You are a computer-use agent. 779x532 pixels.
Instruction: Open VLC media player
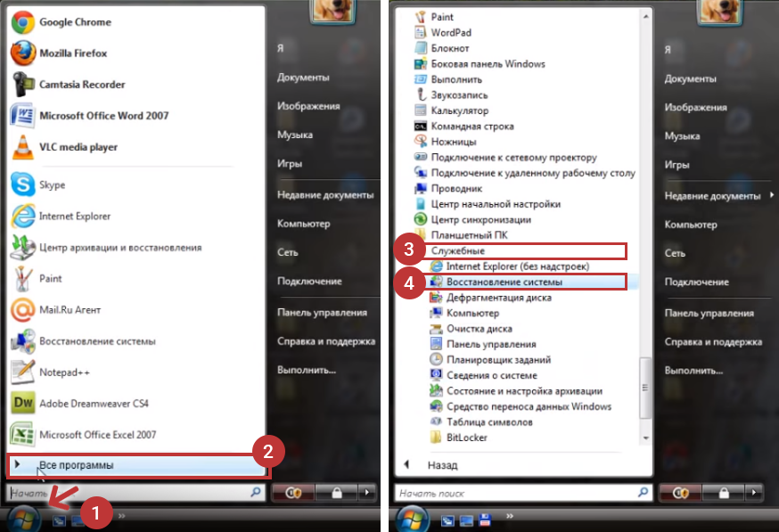[64, 147]
